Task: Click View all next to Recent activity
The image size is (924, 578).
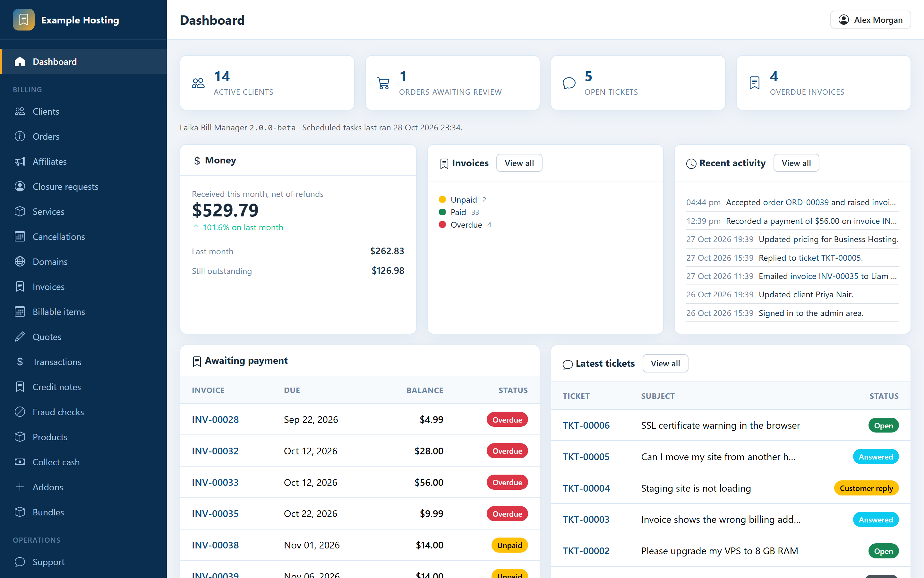Action: pyautogui.click(x=796, y=163)
